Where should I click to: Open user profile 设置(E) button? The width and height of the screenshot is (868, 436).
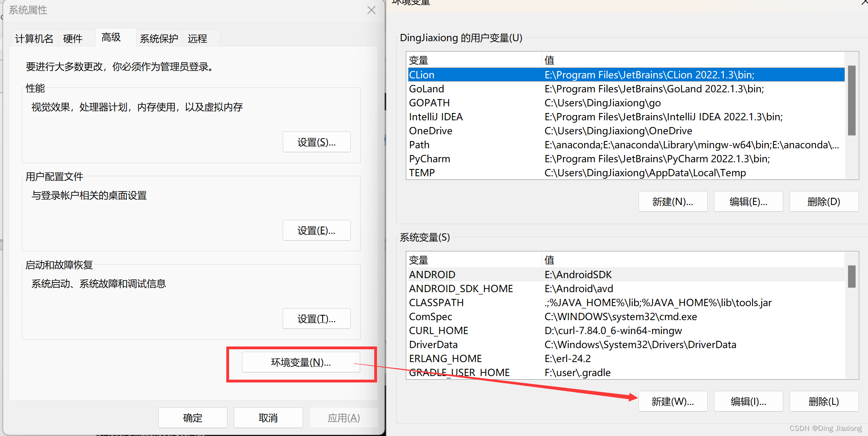click(316, 231)
